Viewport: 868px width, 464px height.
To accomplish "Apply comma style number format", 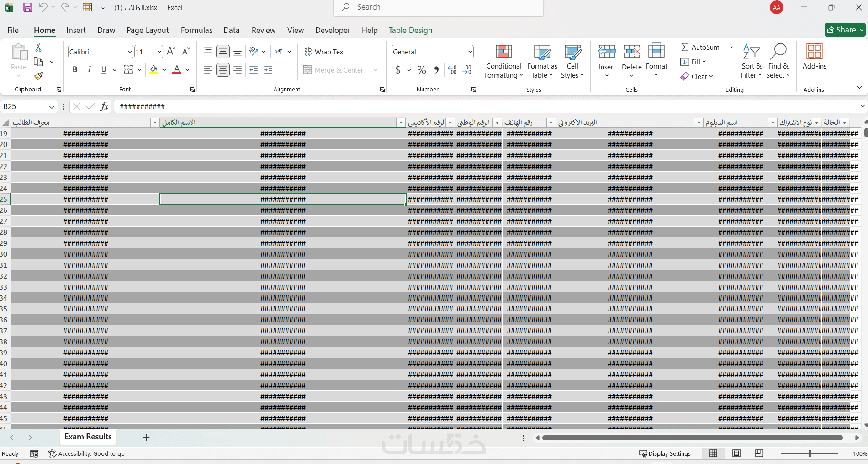I will pos(437,70).
